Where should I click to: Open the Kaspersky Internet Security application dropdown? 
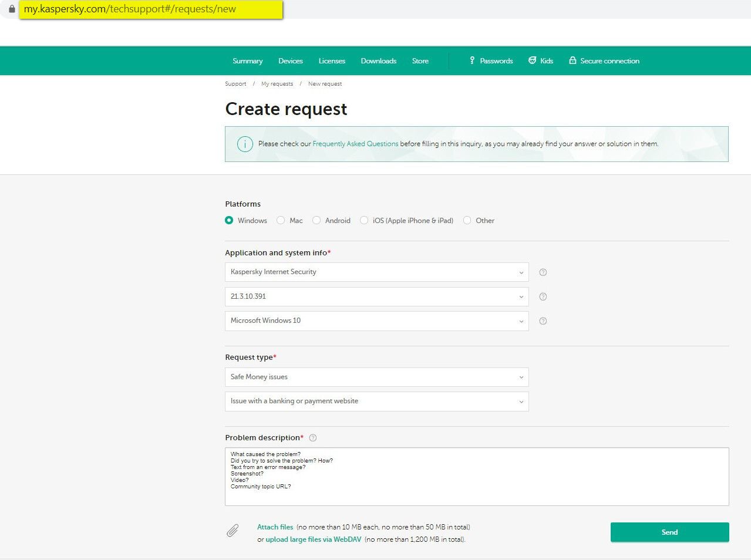tap(377, 272)
